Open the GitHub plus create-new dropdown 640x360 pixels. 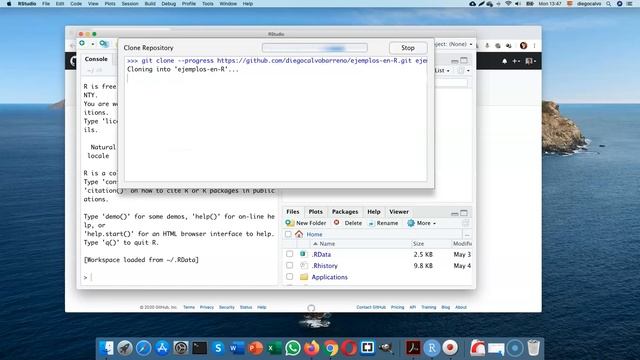click(516, 61)
